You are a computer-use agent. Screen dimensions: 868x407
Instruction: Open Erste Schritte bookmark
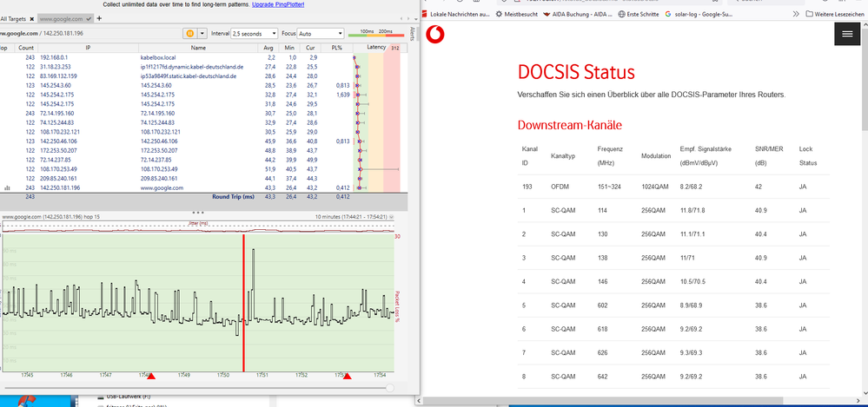click(x=639, y=14)
